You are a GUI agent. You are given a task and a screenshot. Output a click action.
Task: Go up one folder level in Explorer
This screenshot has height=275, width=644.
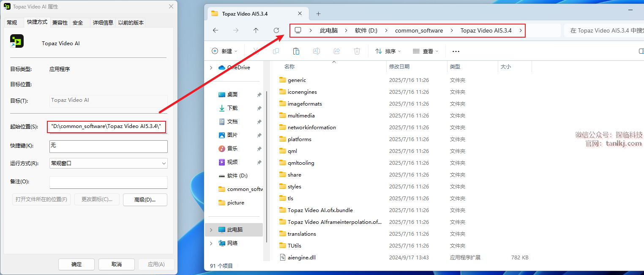click(x=256, y=30)
